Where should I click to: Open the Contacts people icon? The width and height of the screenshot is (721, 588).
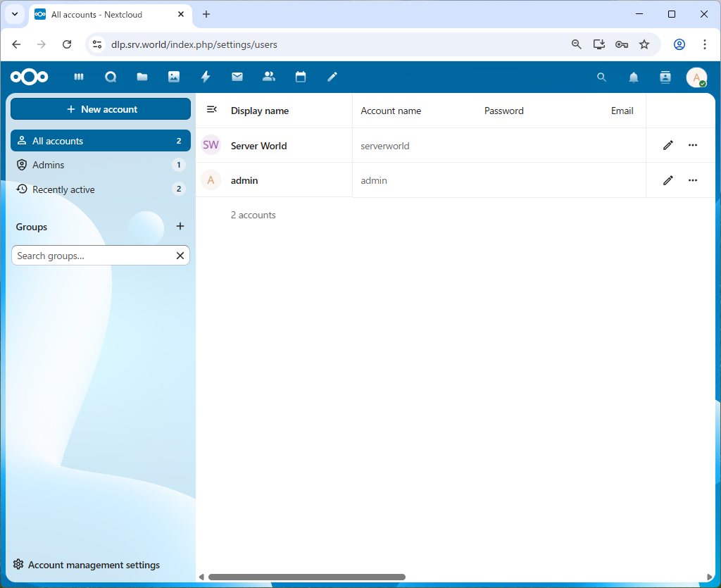[269, 77]
